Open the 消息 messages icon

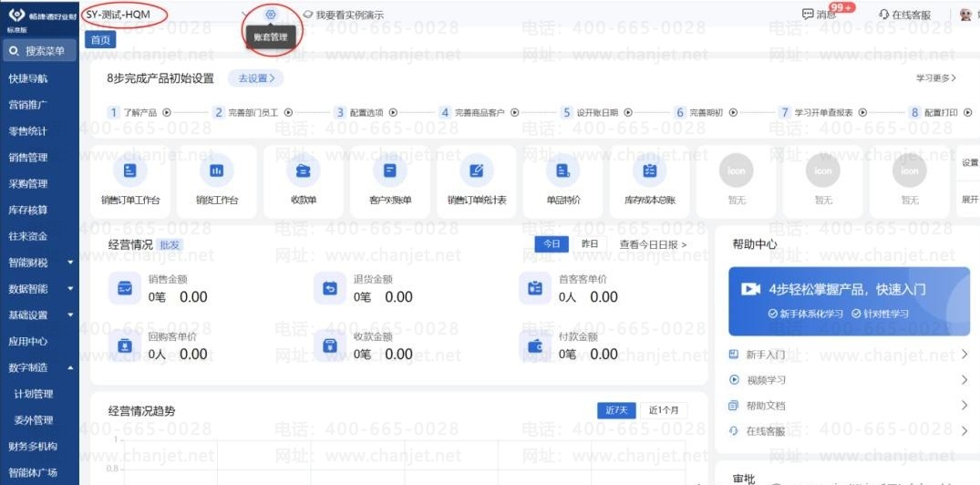click(808, 15)
